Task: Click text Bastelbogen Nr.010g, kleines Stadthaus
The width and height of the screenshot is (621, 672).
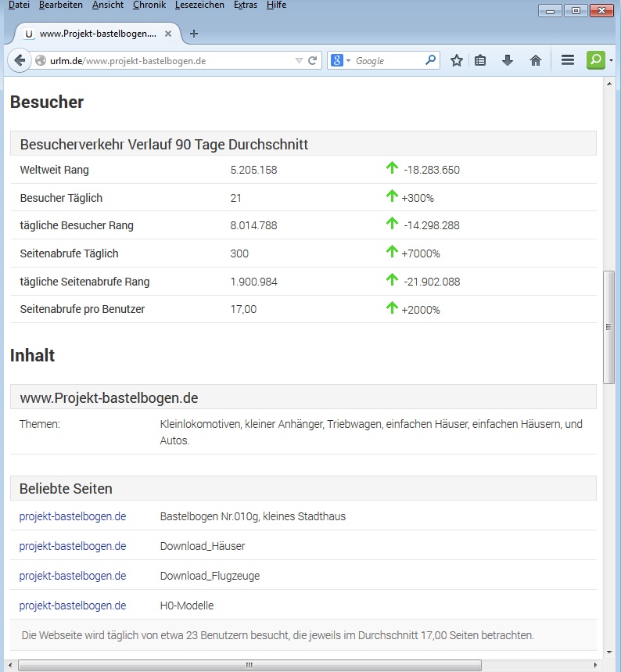Action: click(x=253, y=516)
